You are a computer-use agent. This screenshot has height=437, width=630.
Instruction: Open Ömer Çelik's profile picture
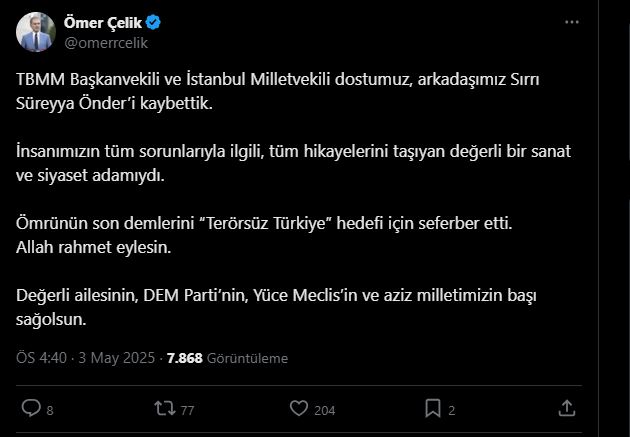(35, 32)
